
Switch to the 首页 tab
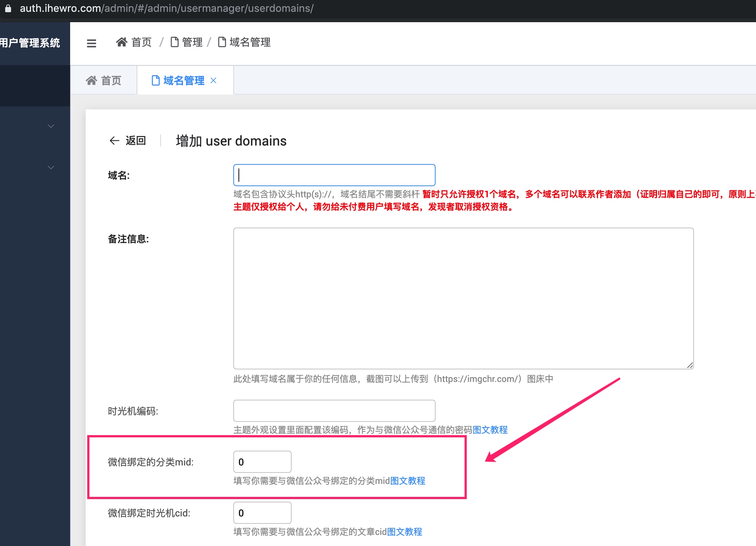point(103,80)
